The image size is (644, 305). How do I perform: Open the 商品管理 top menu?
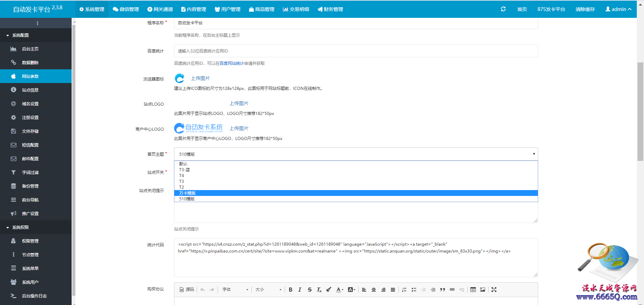tap(262, 9)
